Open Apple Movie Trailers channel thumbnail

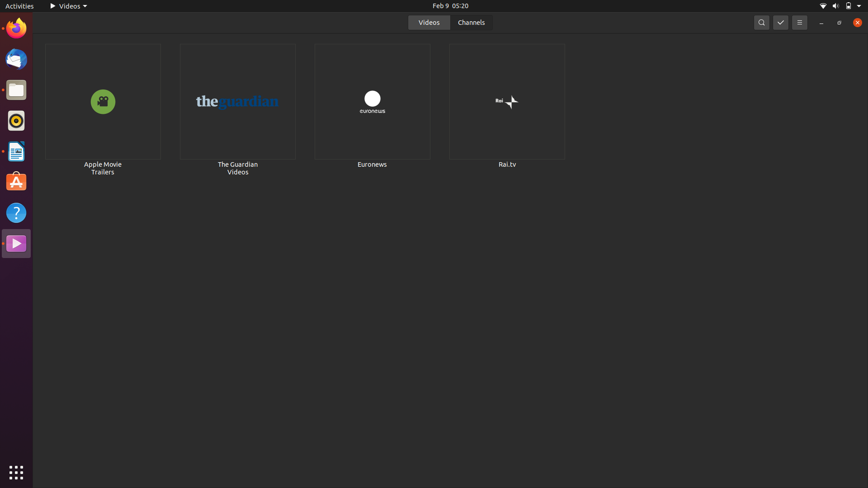(103, 102)
